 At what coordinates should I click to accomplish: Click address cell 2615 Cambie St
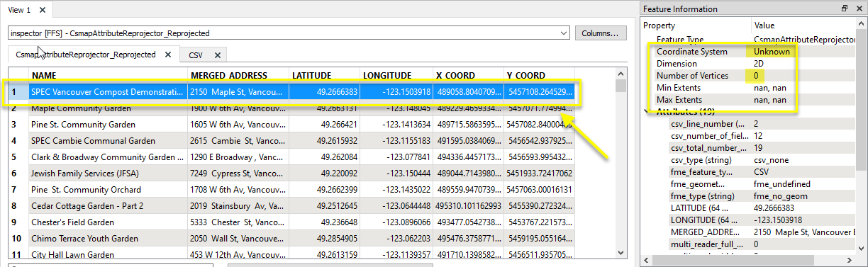tap(238, 141)
